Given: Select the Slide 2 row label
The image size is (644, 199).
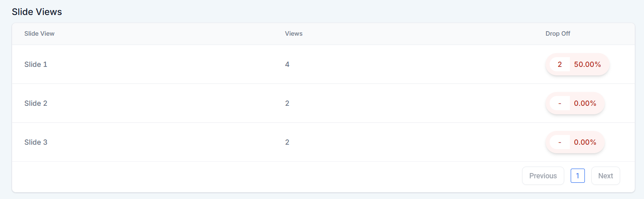Looking at the screenshot, I should 36,103.
